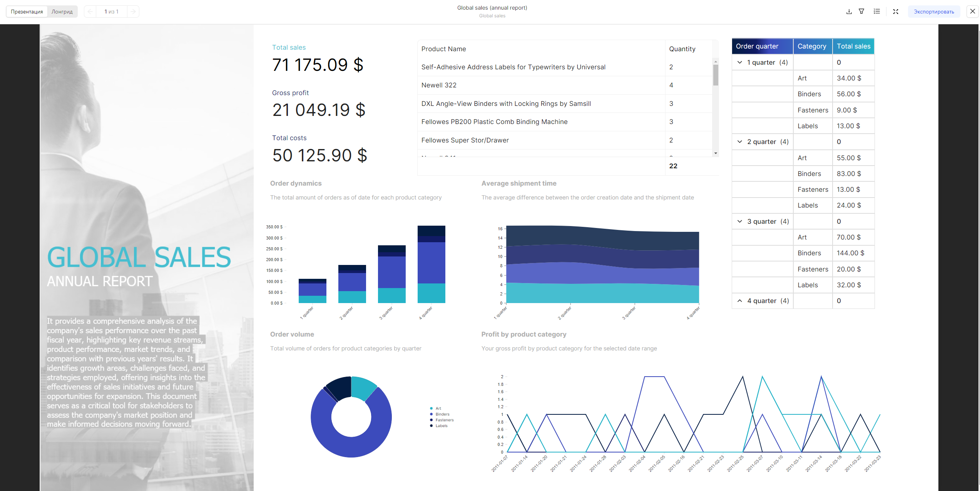
Task: Click the download icon in top toolbar
Action: click(x=849, y=12)
